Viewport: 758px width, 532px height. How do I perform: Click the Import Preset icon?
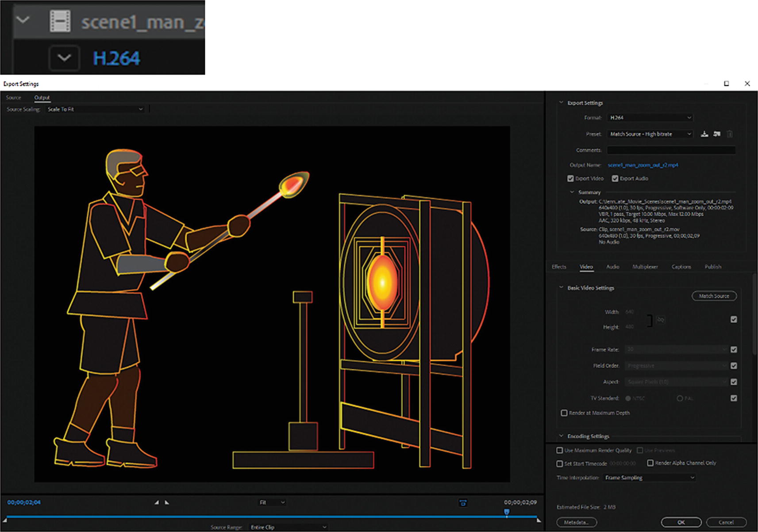tap(717, 134)
